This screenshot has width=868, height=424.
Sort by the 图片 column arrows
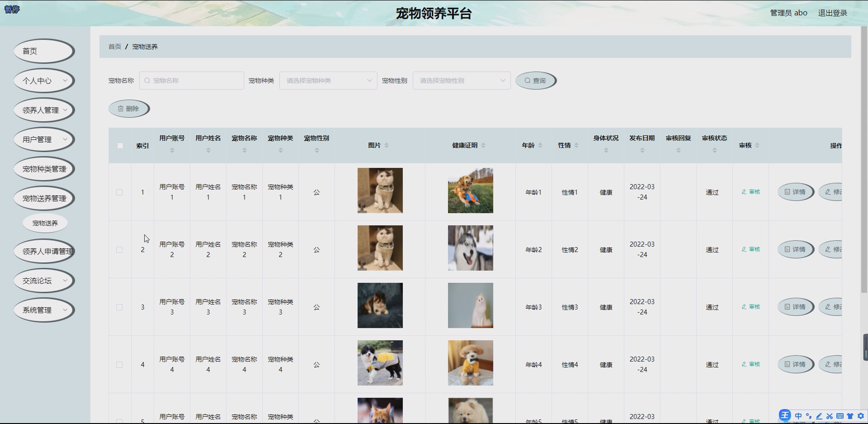pyautogui.click(x=386, y=145)
